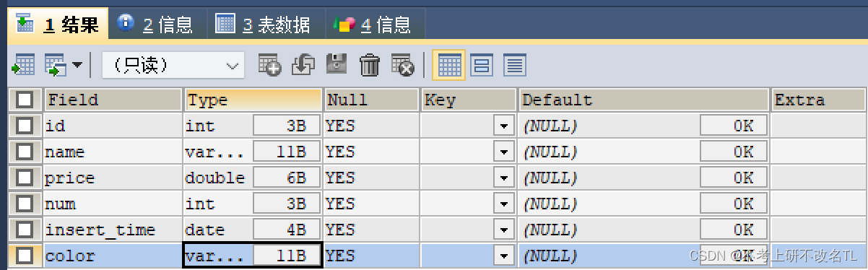This screenshot has width=868, height=270.
Task: Open Key dropdown for insert_time row
Action: [504, 230]
